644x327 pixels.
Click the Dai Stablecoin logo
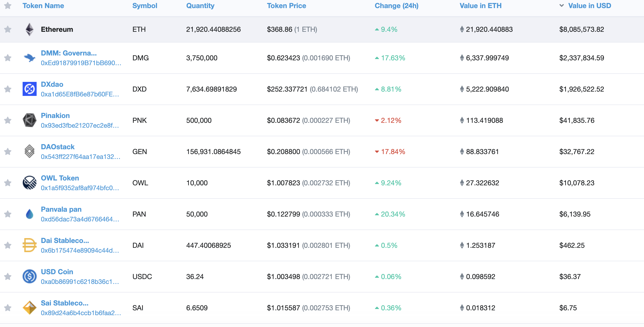pos(30,245)
